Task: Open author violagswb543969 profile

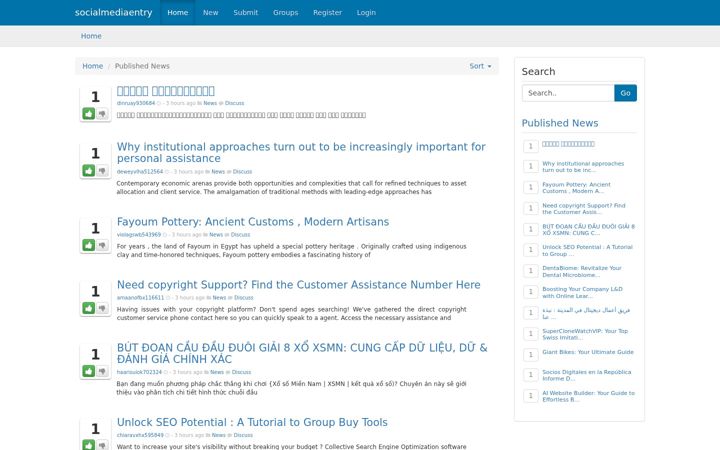Action: click(139, 235)
